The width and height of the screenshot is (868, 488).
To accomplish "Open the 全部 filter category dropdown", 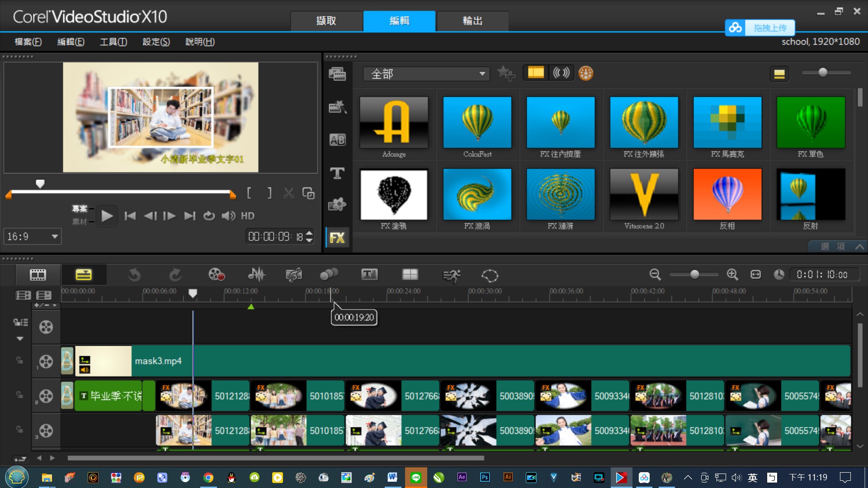I will click(x=426, y=74).
